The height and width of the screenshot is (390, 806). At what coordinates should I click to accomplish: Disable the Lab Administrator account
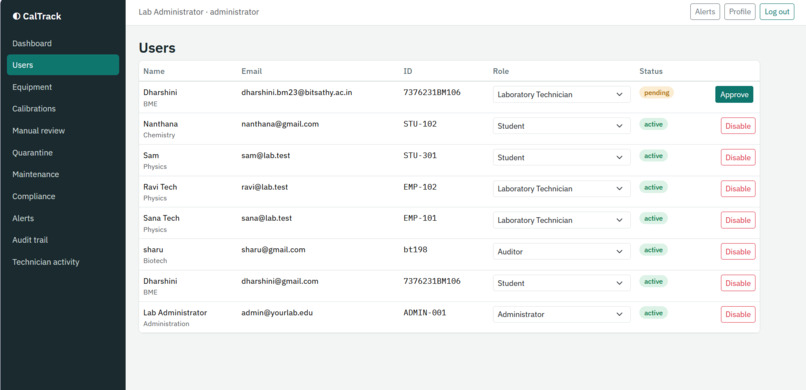coord(738,314)
